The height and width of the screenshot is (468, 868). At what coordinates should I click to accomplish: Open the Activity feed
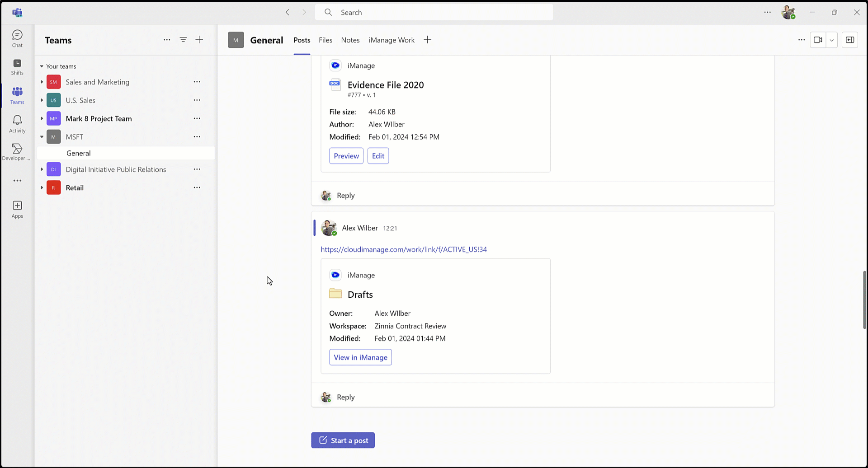pos(17,123)
